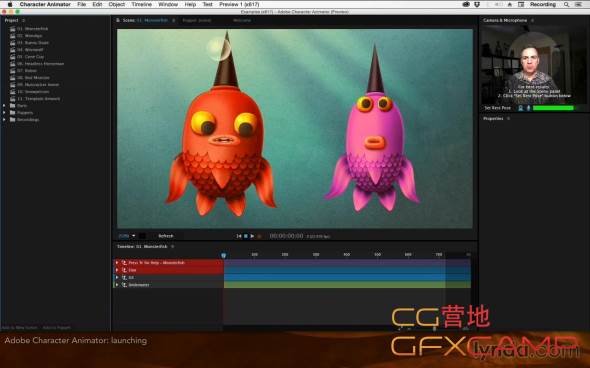Screen dimensions: 590x368
Task: Open the scene zoom percentage dropdown
Action: 127,236
